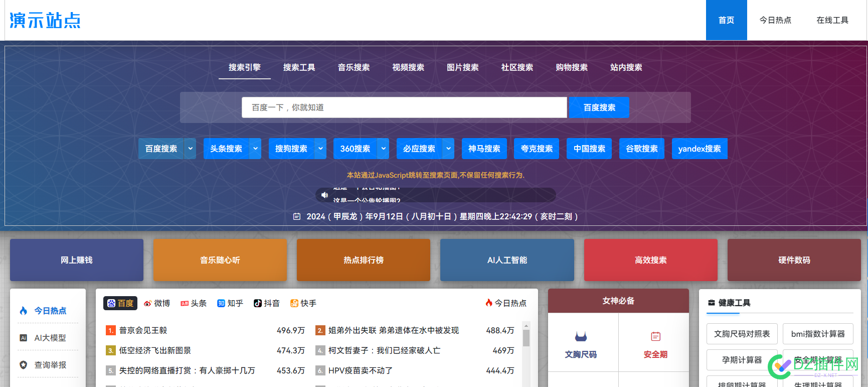Click the fire icon beside 今日热点 on right
Screen dimensions: 868x387
point(489,303)
